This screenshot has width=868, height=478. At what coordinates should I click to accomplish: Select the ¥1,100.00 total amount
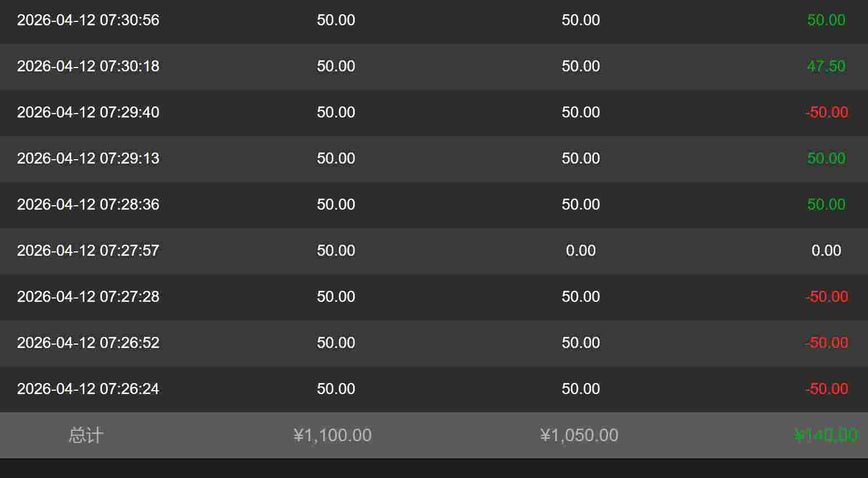tap(332, 435)
